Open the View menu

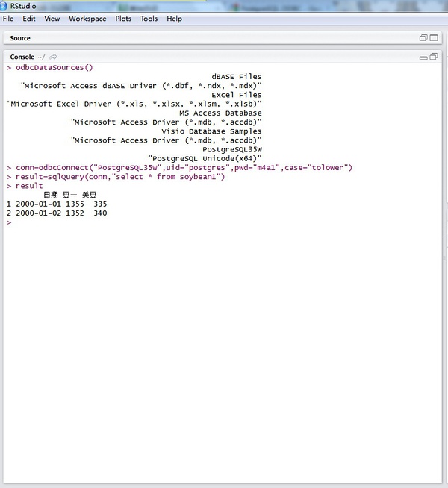click(52, 19)
